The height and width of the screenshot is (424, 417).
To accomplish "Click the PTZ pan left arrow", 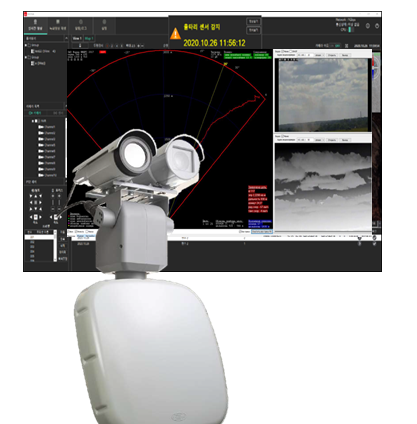I will [31, 202].
